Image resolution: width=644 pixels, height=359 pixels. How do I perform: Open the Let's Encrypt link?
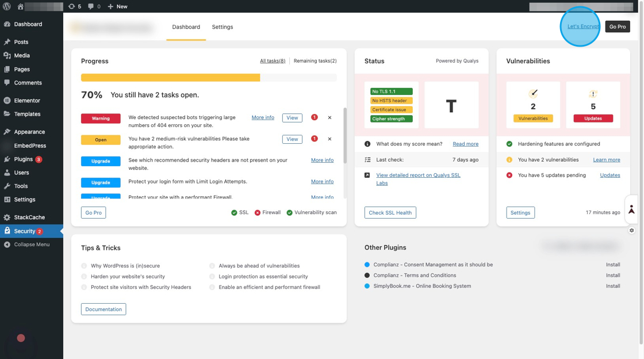[x=582, y=26]
